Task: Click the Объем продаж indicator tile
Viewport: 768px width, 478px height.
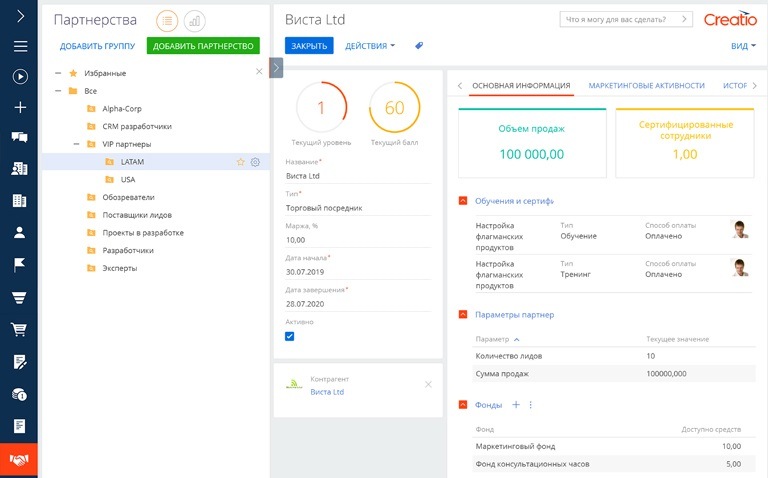Action: pos(532,143)
